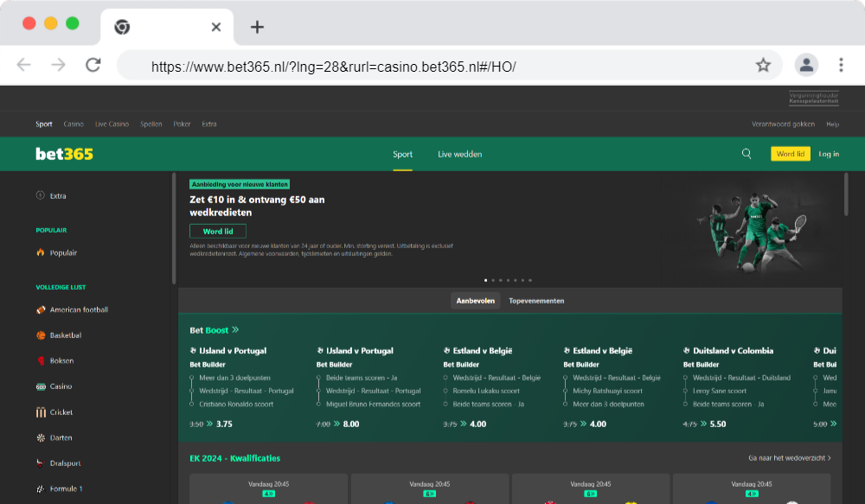Viewport: 865px width, 504px height.
Task: Click the Aanbieding voor nieuwe klanten label
Action: coord(240,184)
